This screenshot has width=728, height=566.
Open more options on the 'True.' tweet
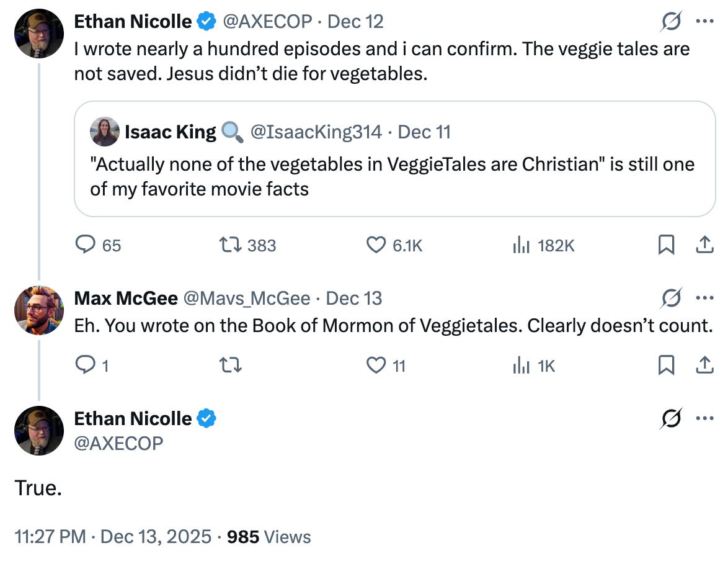(x=705, y=418)
